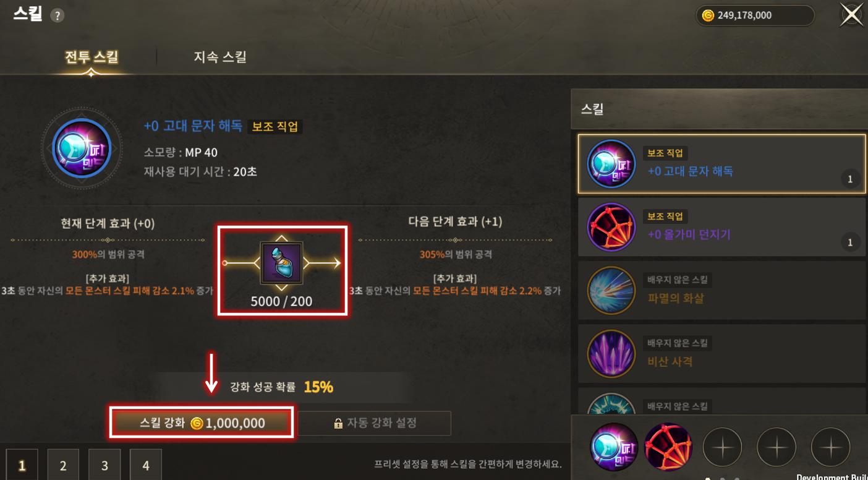The width and height of the screenshot is (868, 480).
Task: Select the unlearned 비산 사격 skill
Action: [721, 354]
